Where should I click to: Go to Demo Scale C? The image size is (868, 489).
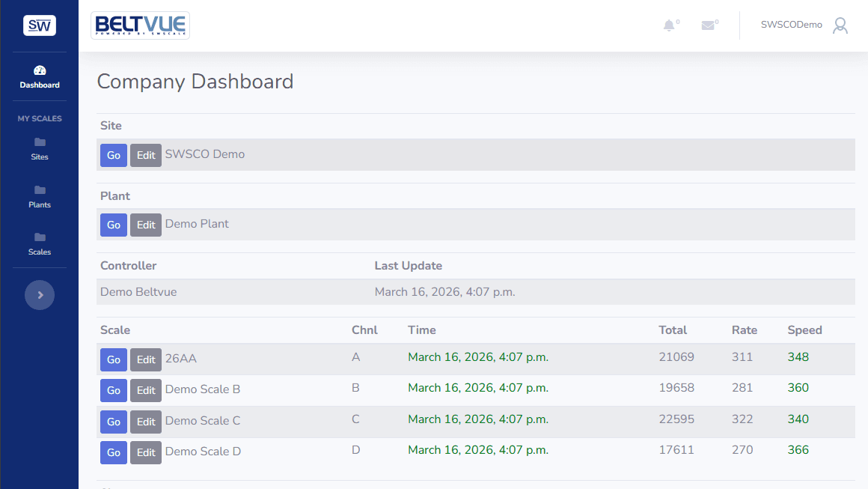[113, 421]
